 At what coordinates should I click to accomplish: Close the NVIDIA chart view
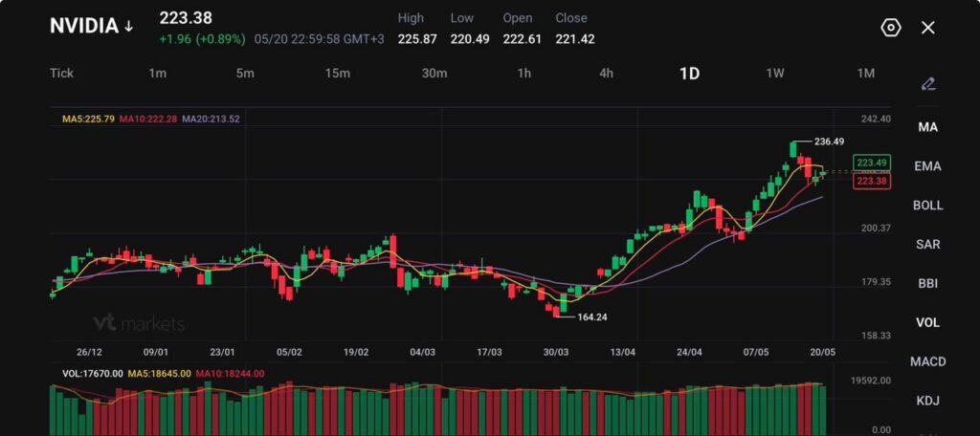tap(928, 28)
